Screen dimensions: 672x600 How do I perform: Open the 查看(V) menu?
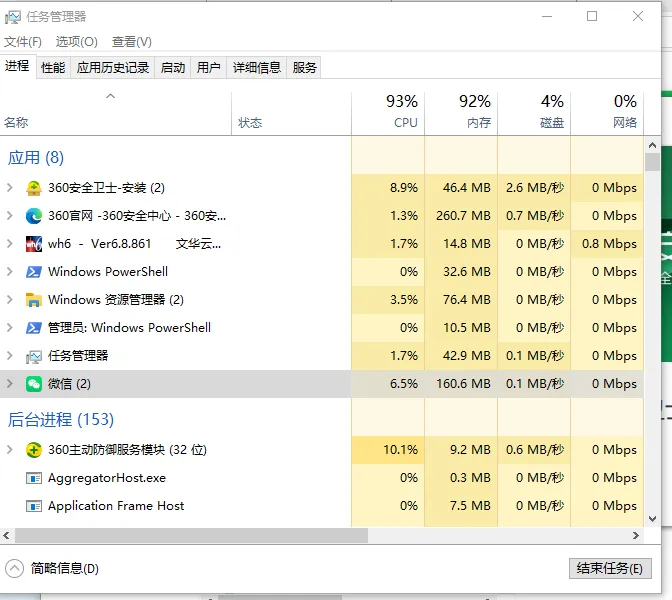[132, 42]
